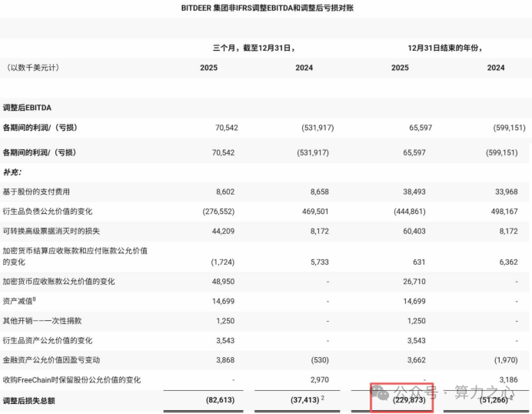Select the value "498,167"

pos(504,212)
